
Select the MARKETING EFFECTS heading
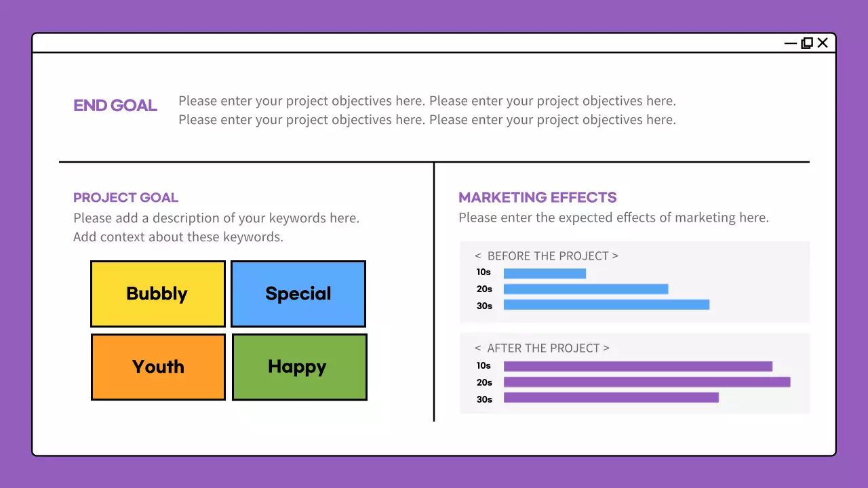point(537,198)
